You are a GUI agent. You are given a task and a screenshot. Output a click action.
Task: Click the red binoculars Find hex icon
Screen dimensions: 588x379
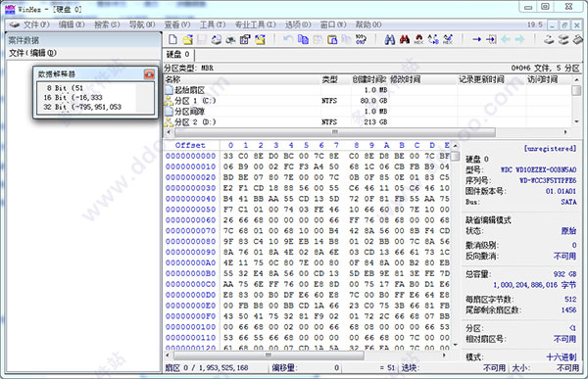point(404,39)
